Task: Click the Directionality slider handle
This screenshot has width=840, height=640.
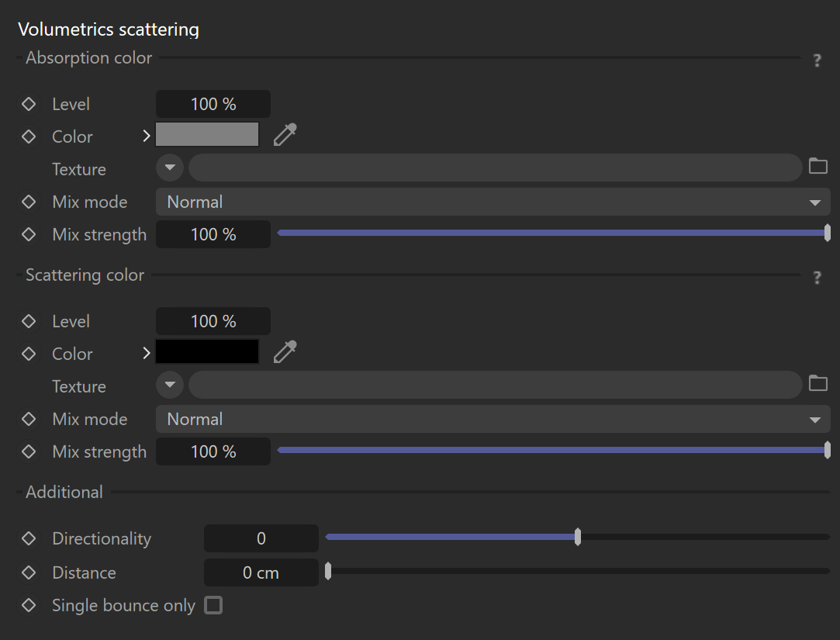Action: tap(578, 537)
